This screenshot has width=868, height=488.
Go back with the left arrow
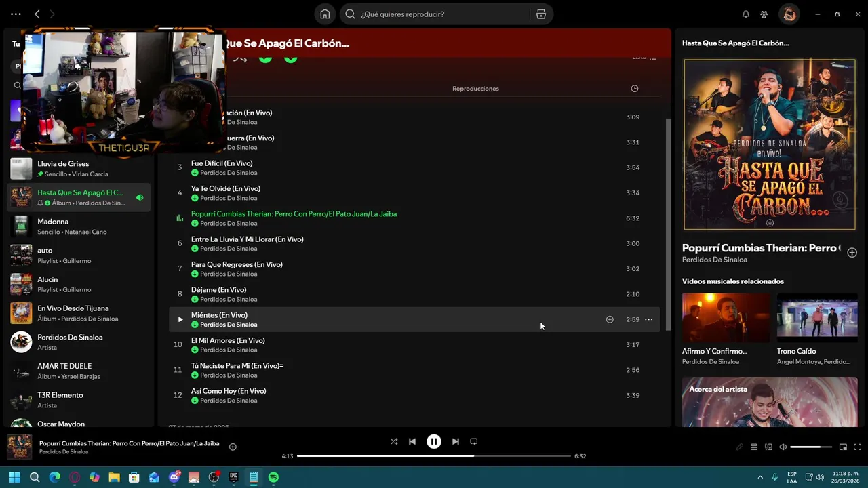coord(37,14)
